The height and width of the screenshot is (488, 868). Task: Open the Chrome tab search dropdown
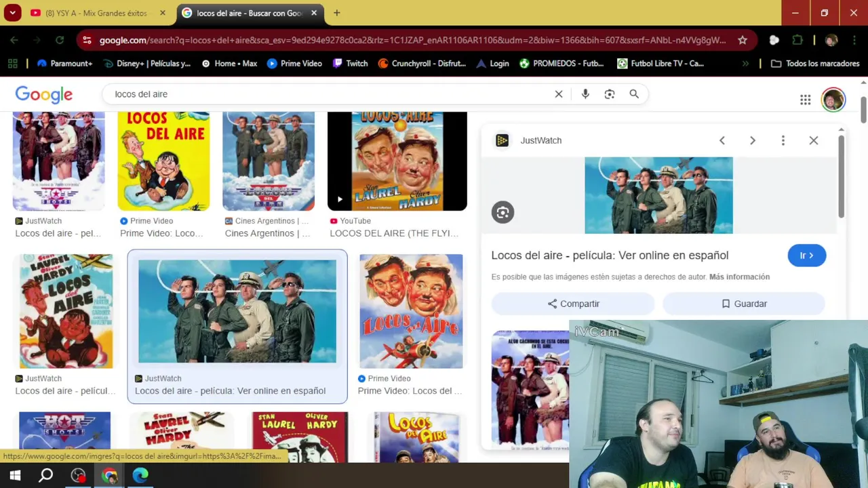pos(12,13)
